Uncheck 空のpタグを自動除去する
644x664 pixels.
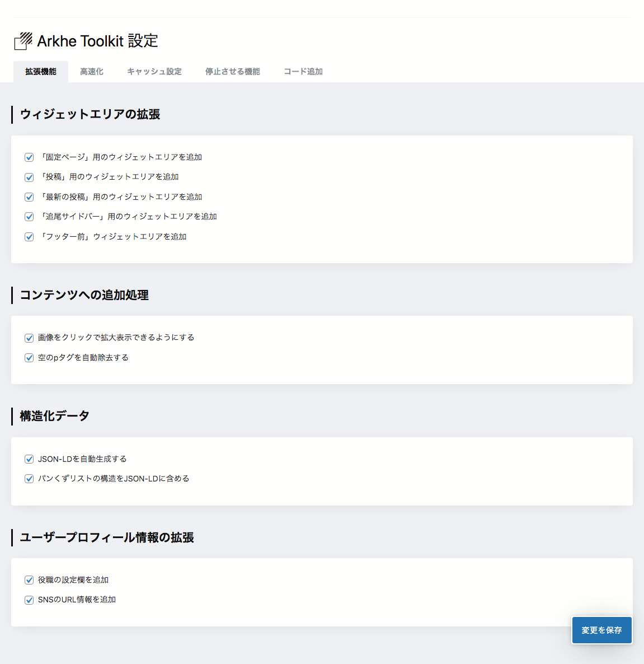tap(29, 357)
